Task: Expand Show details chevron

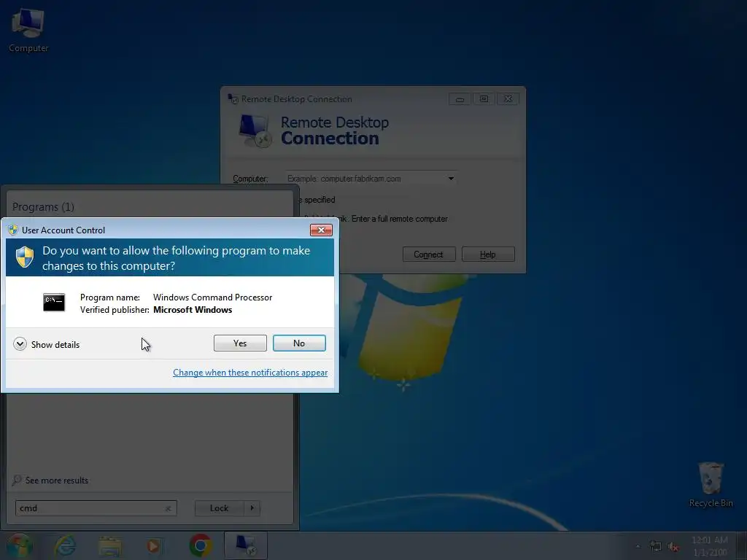Action: [x=20, y=344]
